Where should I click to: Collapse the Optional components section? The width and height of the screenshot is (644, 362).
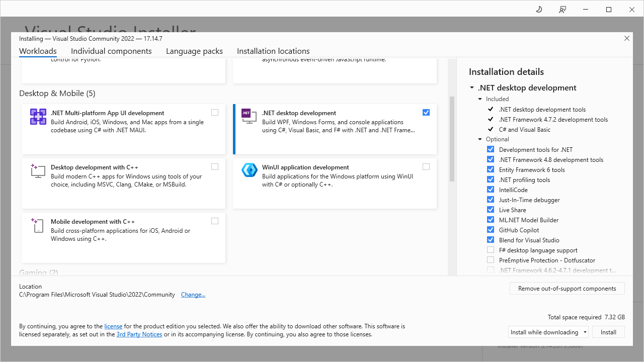click(x=480, y=139)
